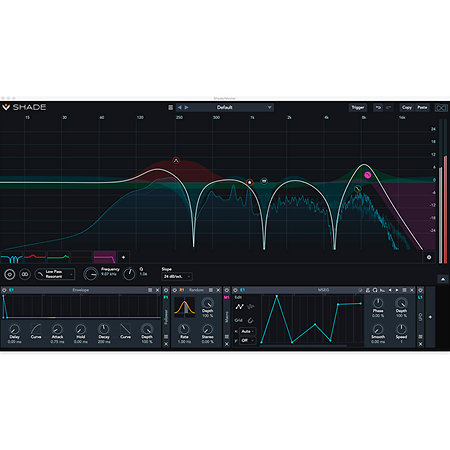Open the Macro module menu icon
The image size is (450, 450).
pos(227,337)
